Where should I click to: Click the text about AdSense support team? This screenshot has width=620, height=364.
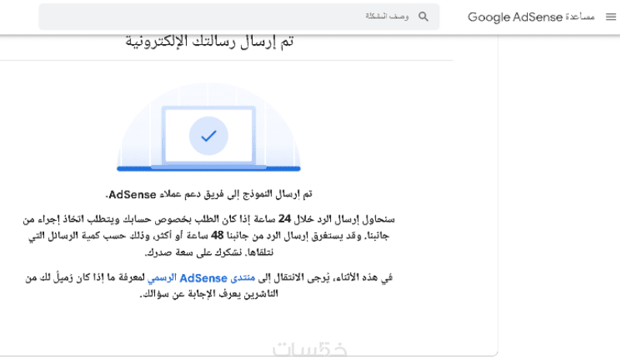[208, 194]
